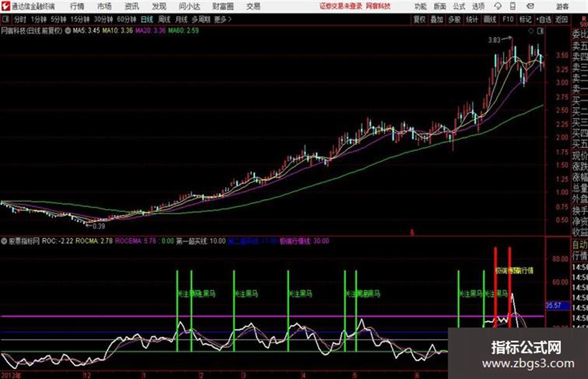Image resolution: width=588 pixels, height=379 pixels.
Task: Select the 周线 weekly period tab
Action: click(x=164, y=19)
